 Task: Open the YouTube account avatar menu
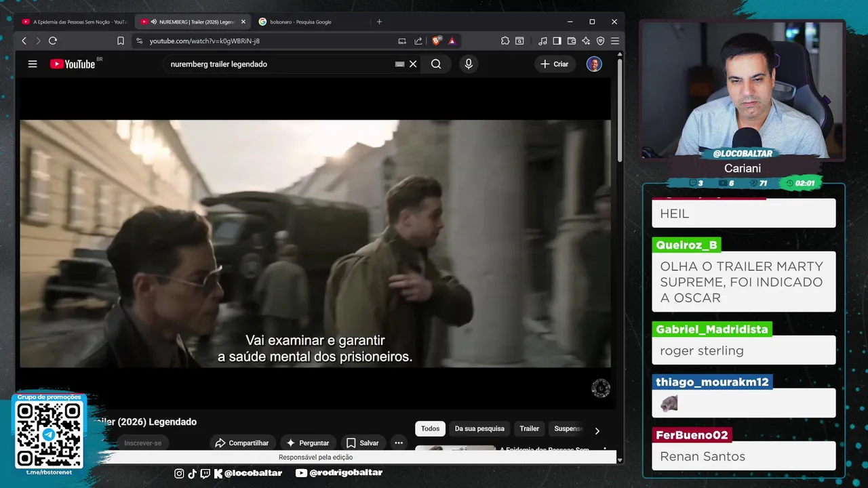[x=594, y=64]
